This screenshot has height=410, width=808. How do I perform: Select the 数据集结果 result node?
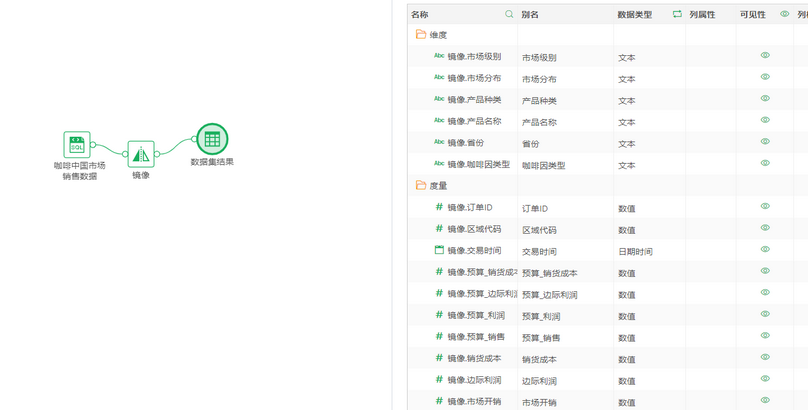212,139
